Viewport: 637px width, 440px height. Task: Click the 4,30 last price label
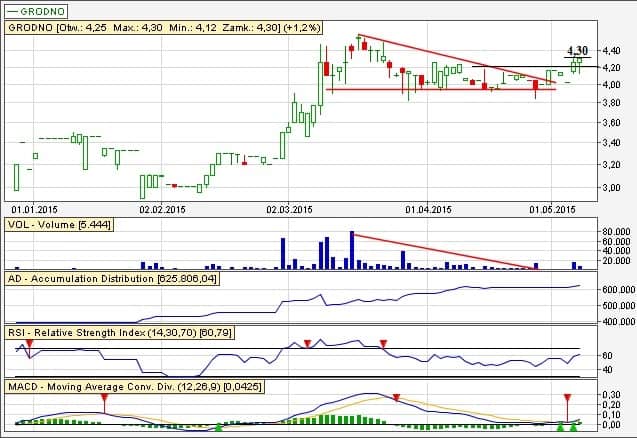pyautogui.click(x=576, y=50)
